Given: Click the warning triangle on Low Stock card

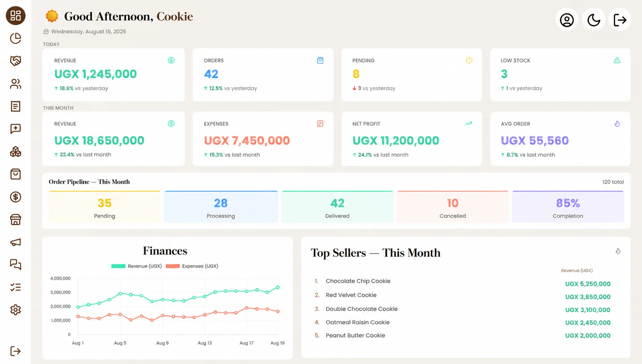Looking at the screenshot, I should [617, 61].
